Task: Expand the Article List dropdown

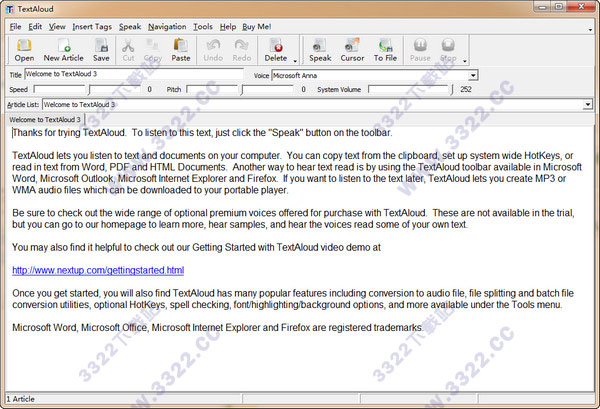Action: [x=588, y=104]
